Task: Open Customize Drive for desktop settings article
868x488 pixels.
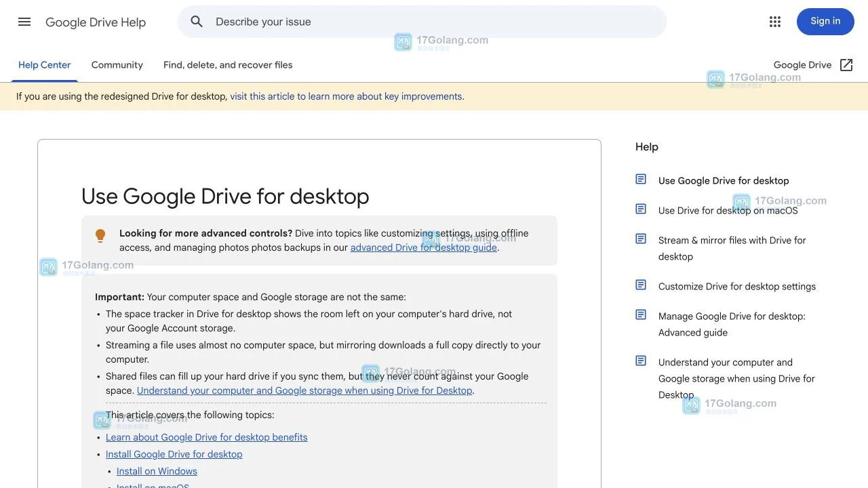Action: click(737, 287)
